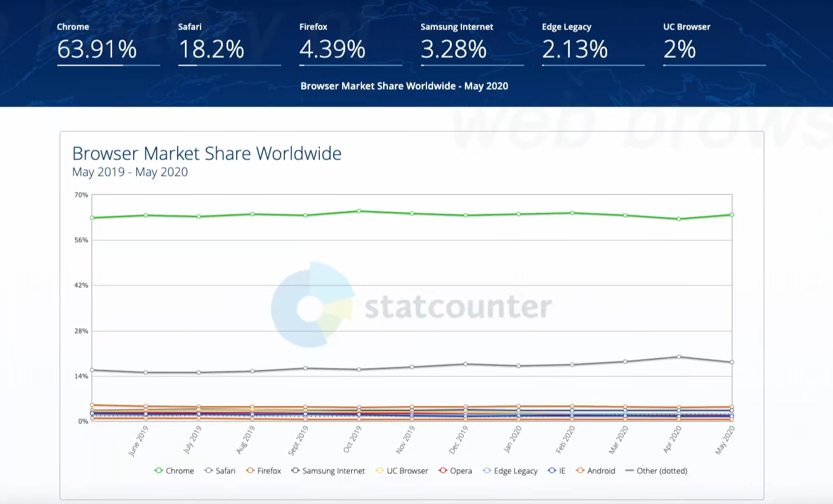Image resolution: width=833 pixels, height=504 pixels.
Task: Click the May 2019 - May 2020 subtitle
Action: coord(130,172)
